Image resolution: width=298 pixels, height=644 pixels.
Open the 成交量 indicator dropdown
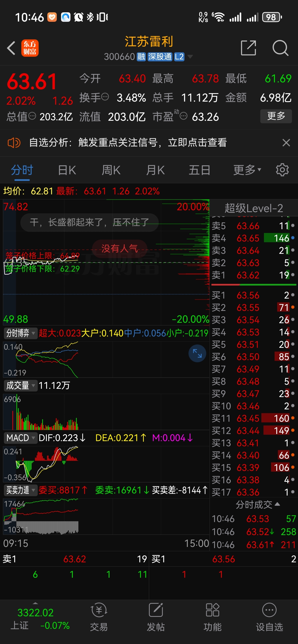pyautogui.click(x=21, y=385)
